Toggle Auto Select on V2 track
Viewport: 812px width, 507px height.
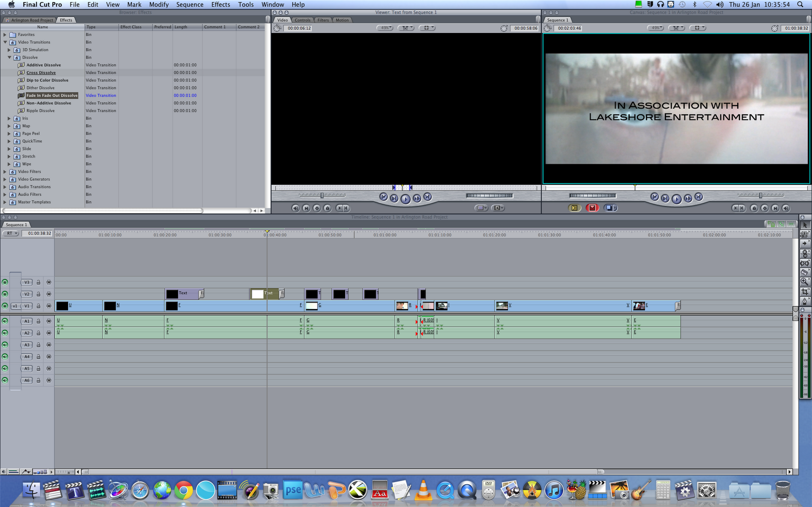pyautogui.click(x=49, y=294)
